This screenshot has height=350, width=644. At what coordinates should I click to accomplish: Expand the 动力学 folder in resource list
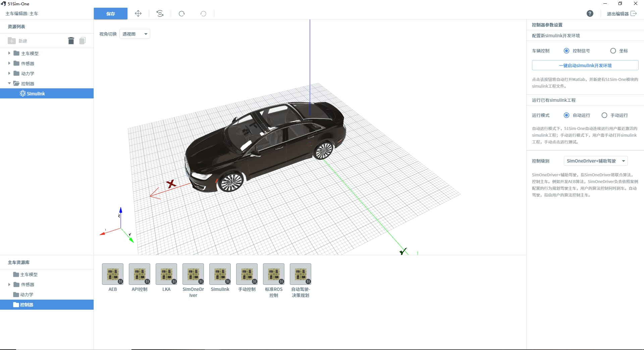pos(9,73)
